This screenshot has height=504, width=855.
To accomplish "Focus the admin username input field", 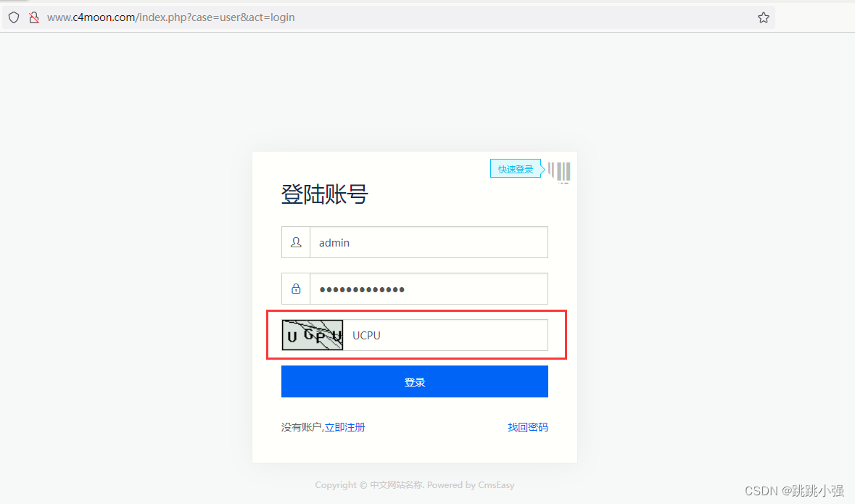I will [429, 242].
